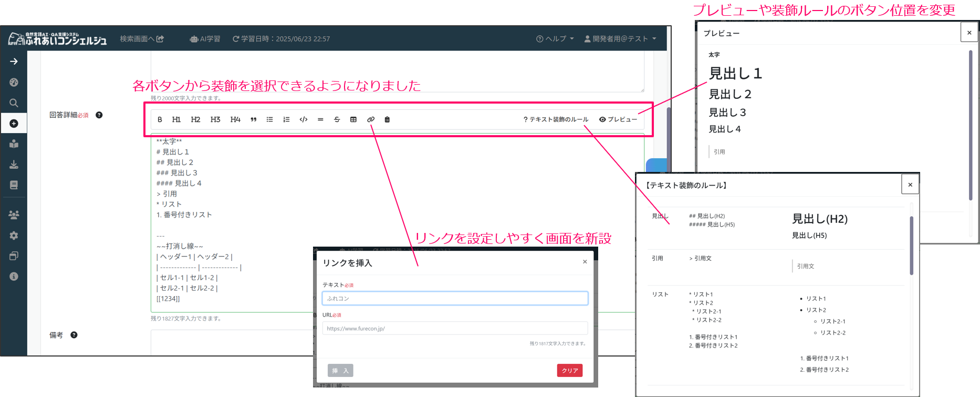
Task: Click the URL input field in the link dialog
Action: click(x=455, y=329)
